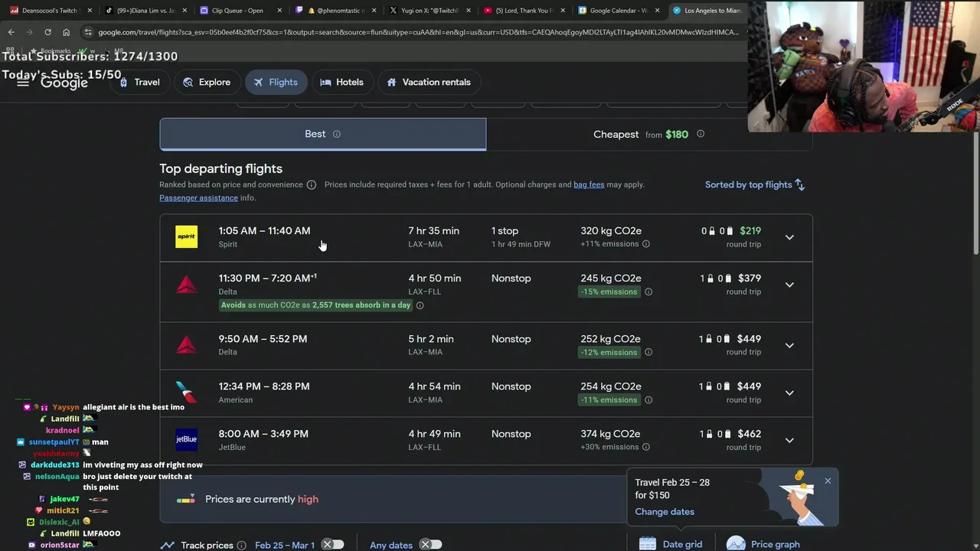
Task: Click the American Airlines logo
Action: tap(186, 393)
